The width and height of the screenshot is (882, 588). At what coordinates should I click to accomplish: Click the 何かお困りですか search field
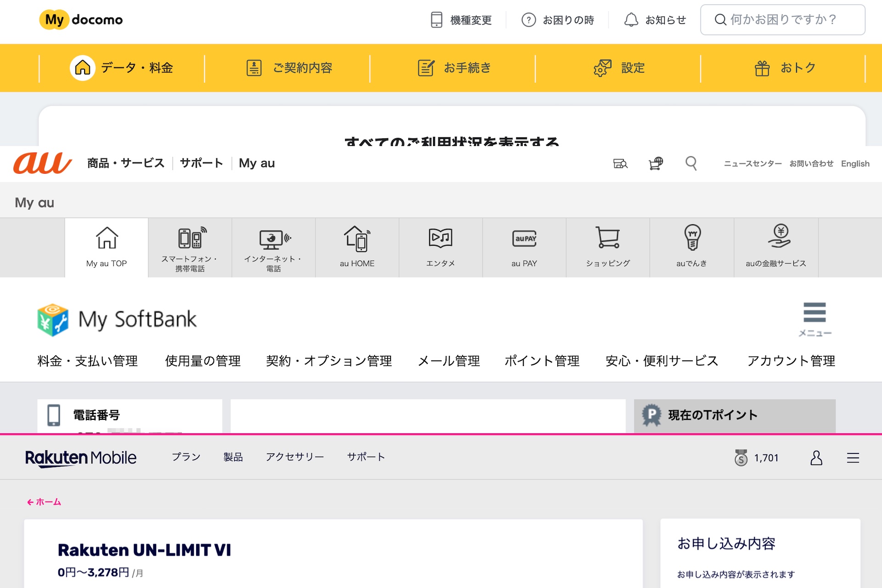(782, 20)
